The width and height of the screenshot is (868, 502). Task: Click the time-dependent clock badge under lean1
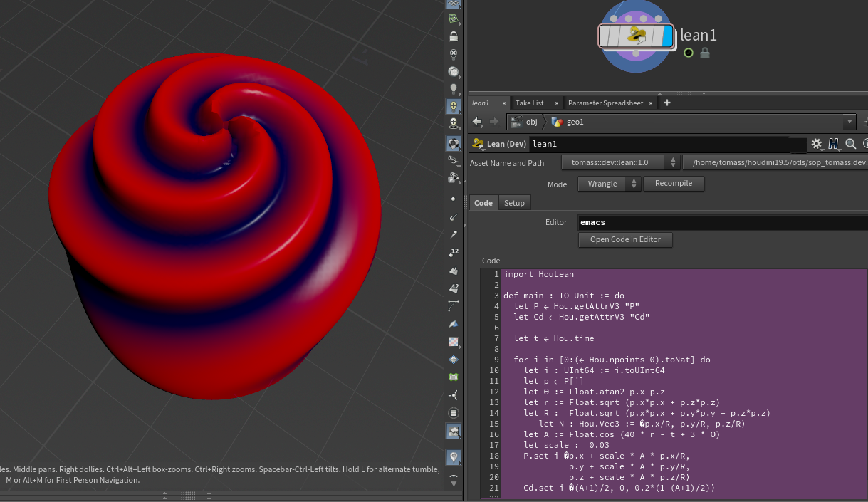point(689,53)
